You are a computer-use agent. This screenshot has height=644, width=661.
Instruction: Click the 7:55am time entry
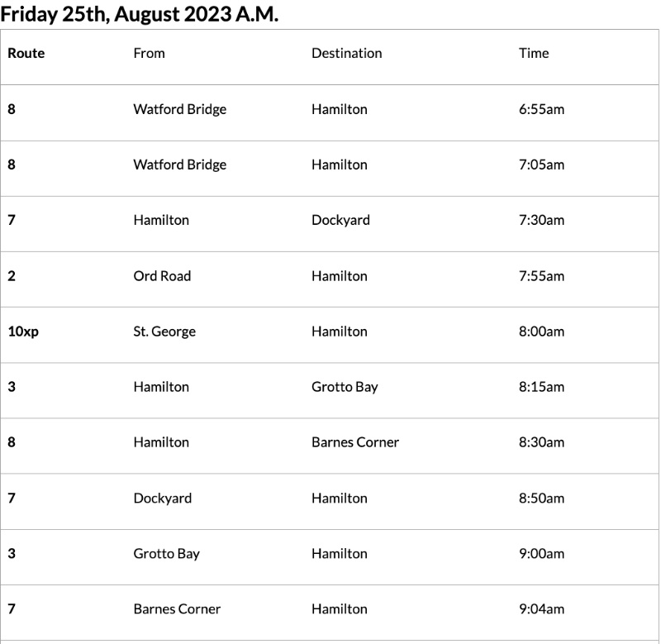[x=541, y=275]
